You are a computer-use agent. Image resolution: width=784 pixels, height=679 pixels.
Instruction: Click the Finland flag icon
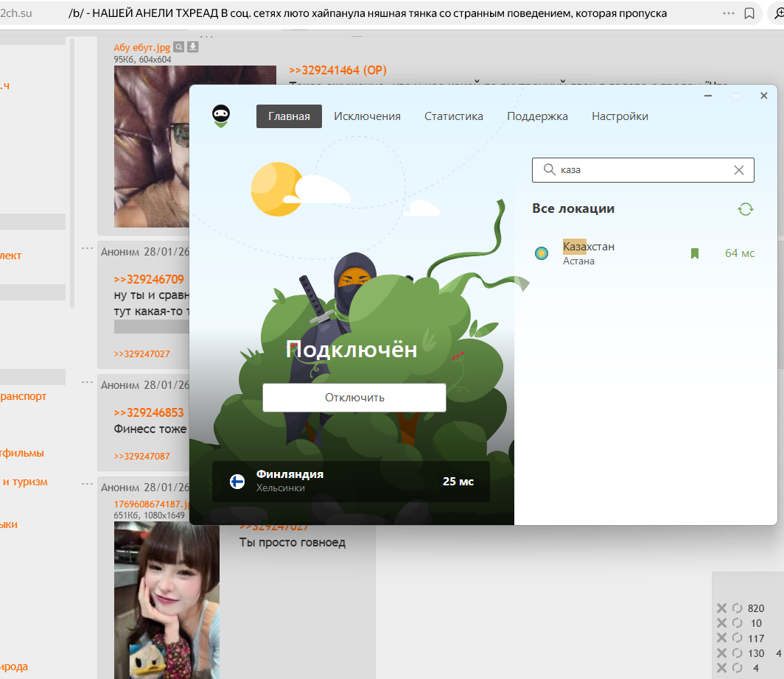pyautogui.click(x=237, y=482)
